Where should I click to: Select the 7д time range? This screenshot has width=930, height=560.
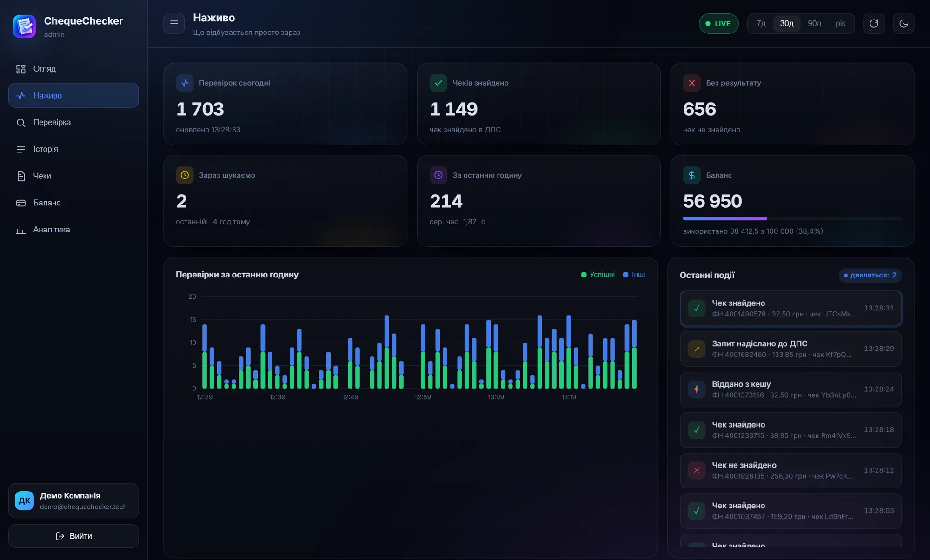click(761, 24)
